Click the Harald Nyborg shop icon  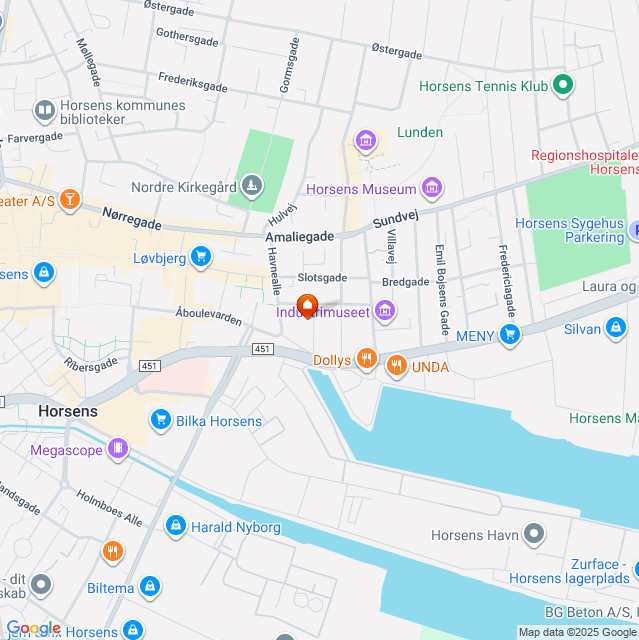tap(176, 526)
